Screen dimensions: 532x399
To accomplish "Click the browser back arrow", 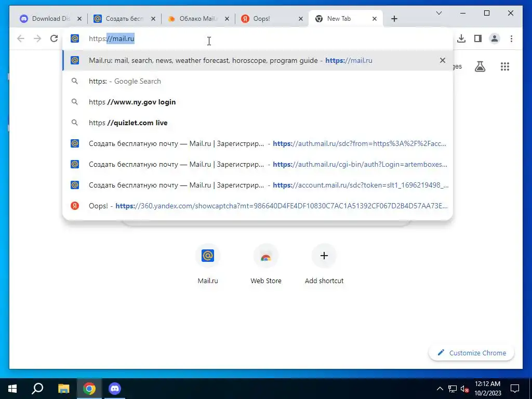I will pyautogui.click(x=21, y=38).
